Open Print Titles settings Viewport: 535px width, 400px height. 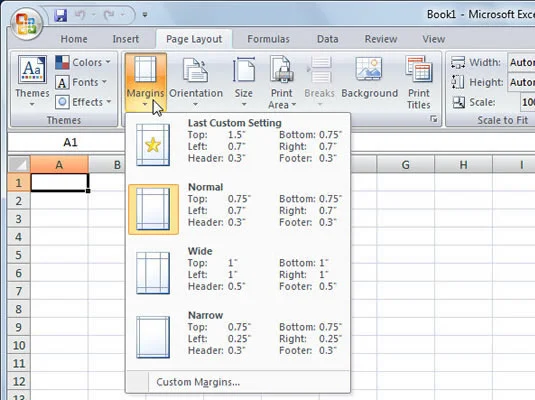(x=419, y=82)
